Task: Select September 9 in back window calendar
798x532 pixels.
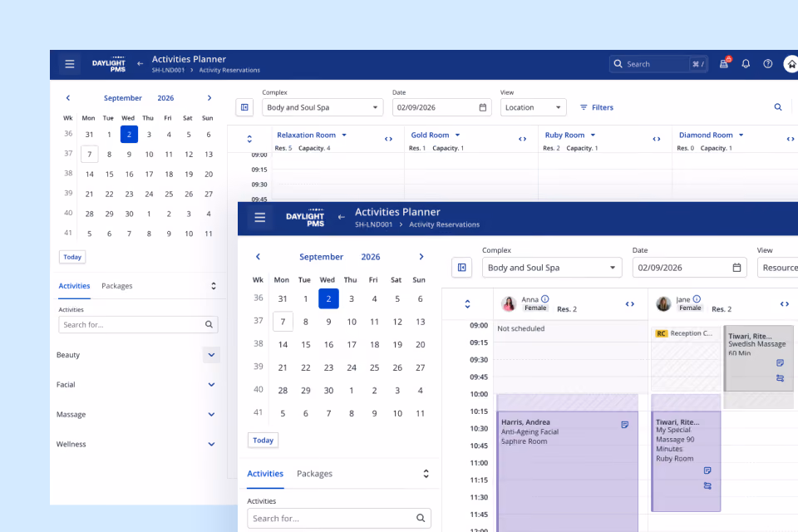Action: pyautogui.click(x=130, y=155)
